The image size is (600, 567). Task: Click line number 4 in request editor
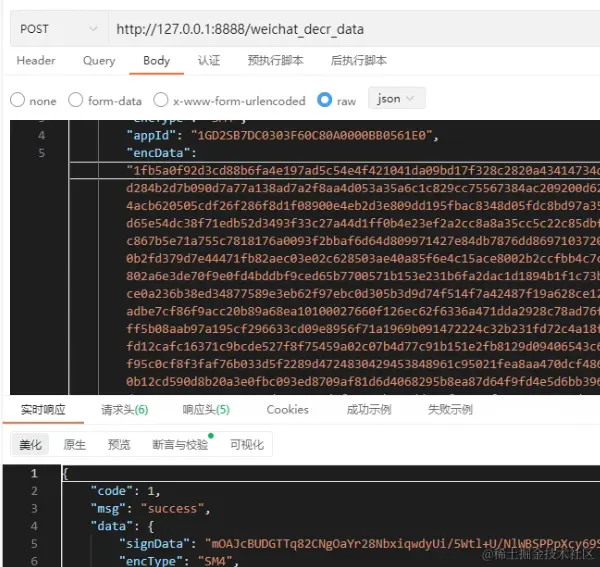42,135
